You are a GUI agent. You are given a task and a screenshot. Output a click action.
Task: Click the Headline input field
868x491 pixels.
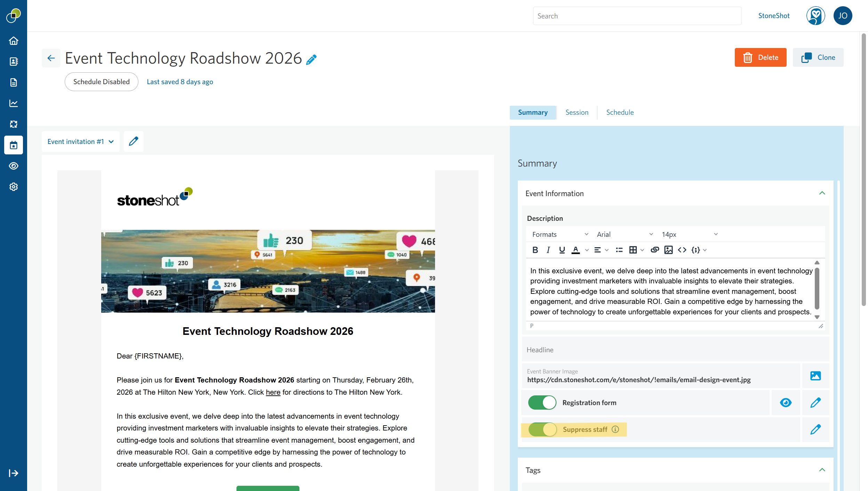675,349
